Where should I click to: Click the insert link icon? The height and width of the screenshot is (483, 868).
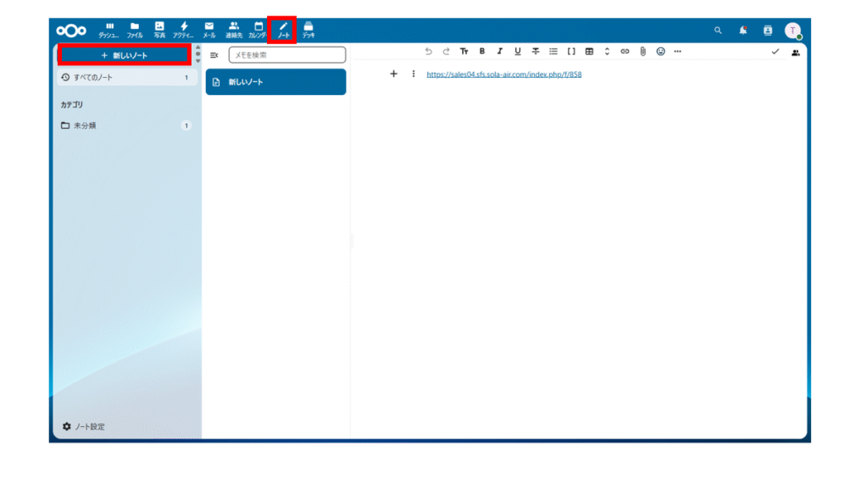click(625, 52)
